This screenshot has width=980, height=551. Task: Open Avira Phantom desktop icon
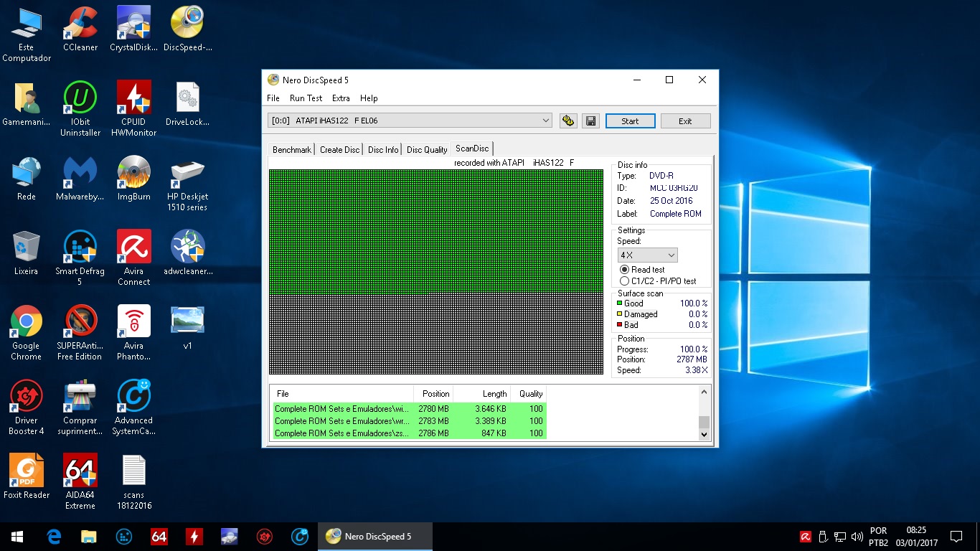(x=133, y=334)
